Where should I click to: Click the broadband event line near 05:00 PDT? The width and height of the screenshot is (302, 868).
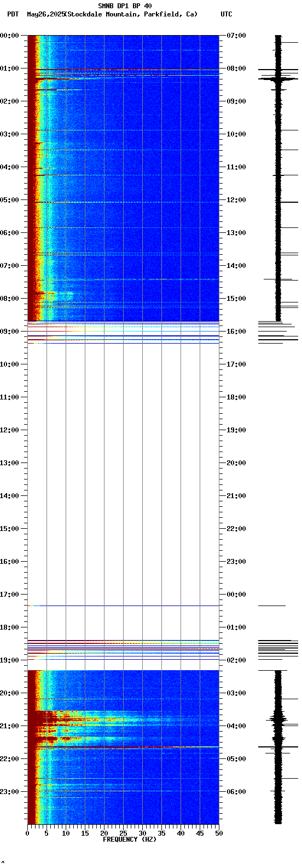(x=123, y=202)
